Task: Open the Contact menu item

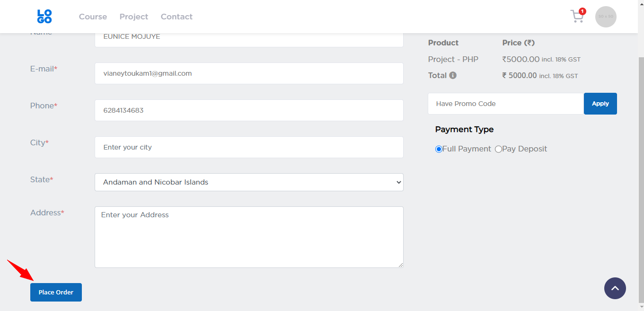Action: pos(176,17)
